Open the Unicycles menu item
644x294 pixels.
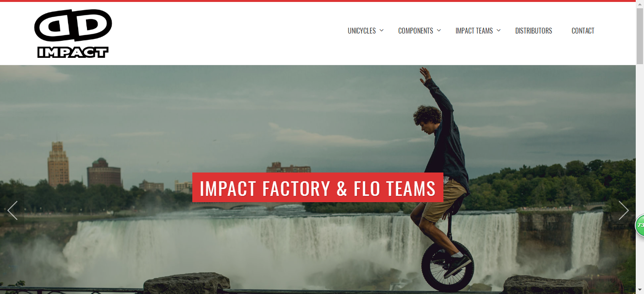pos(362,31)
